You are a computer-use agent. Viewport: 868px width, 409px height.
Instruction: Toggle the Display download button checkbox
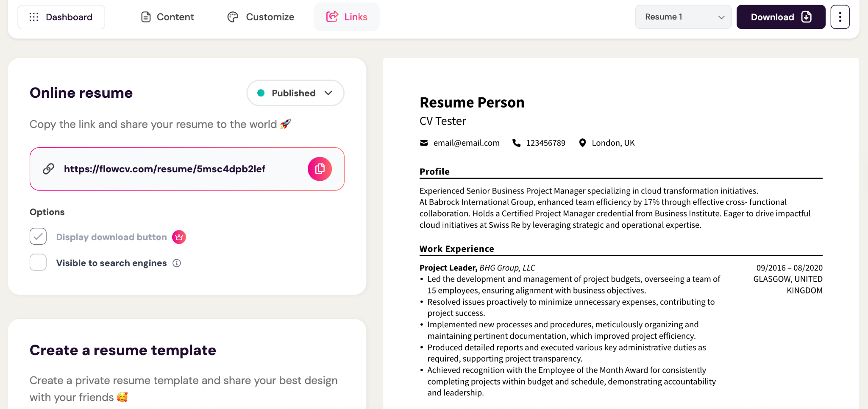pos(38,237)
